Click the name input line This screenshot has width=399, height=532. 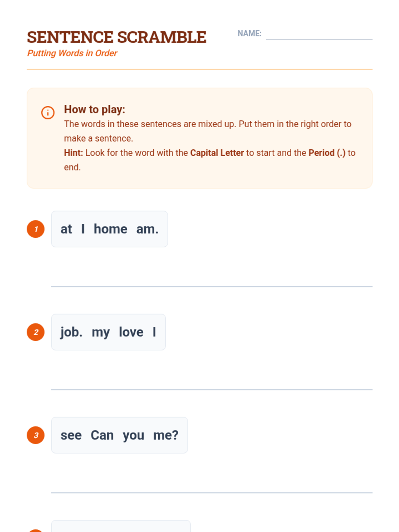[319, 36]
